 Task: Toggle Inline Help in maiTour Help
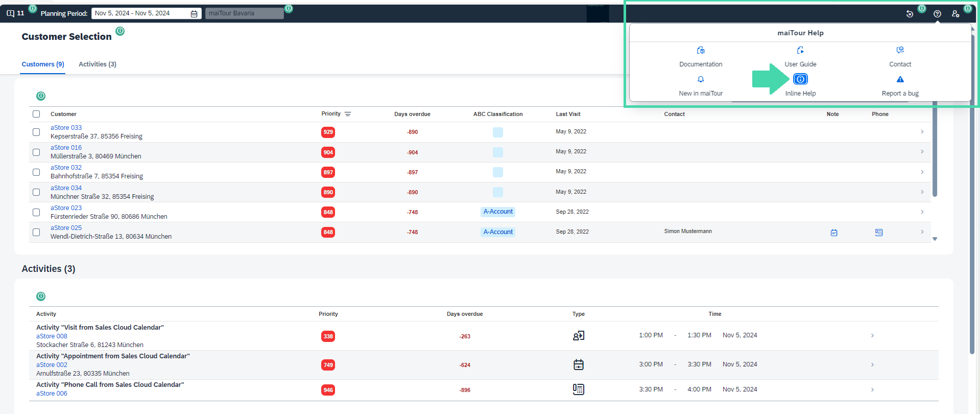click(x=800, y=79)
